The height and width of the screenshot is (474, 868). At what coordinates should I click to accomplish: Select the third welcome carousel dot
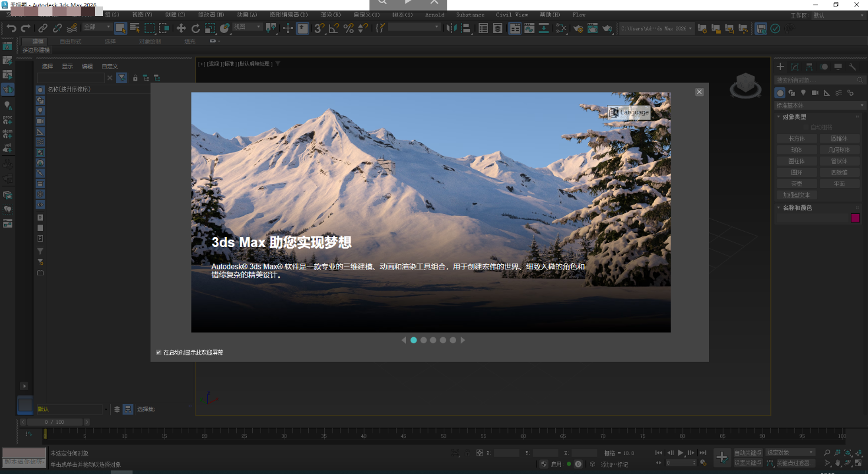tap(433, 340)
